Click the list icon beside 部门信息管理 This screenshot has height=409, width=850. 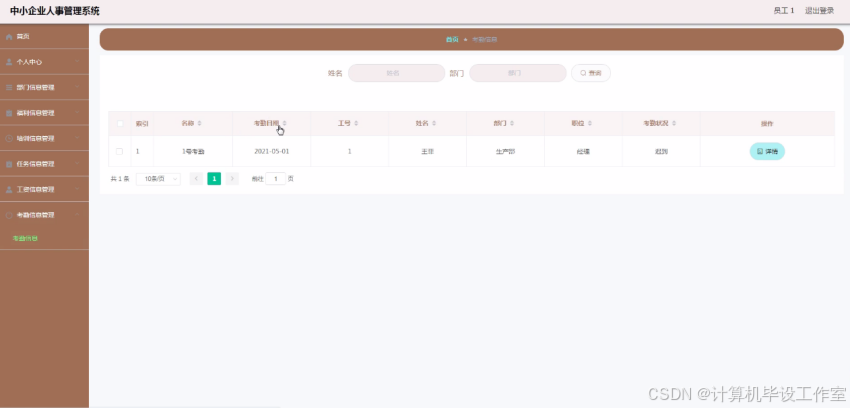9,87
